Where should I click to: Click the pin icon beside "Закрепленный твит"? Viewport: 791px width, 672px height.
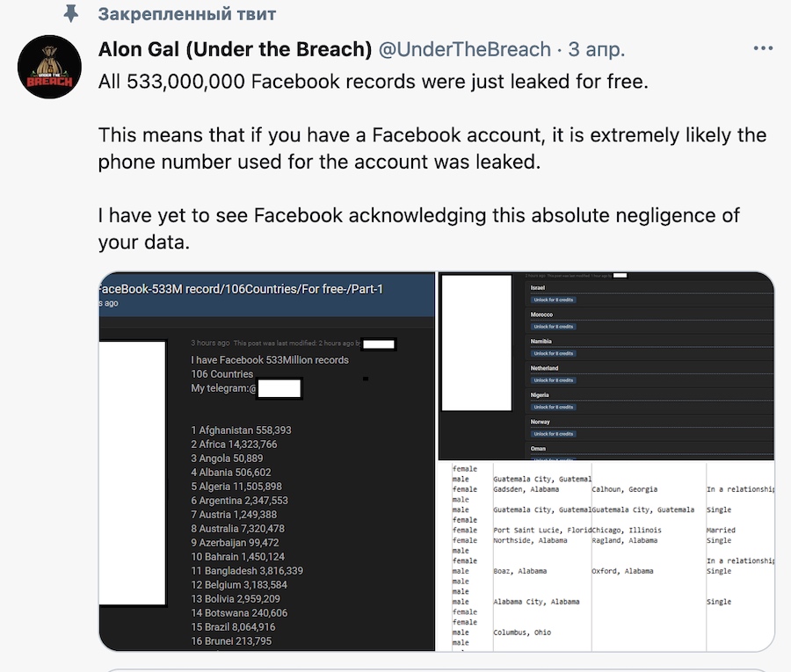pyautogui.click(x=72, y=14)
